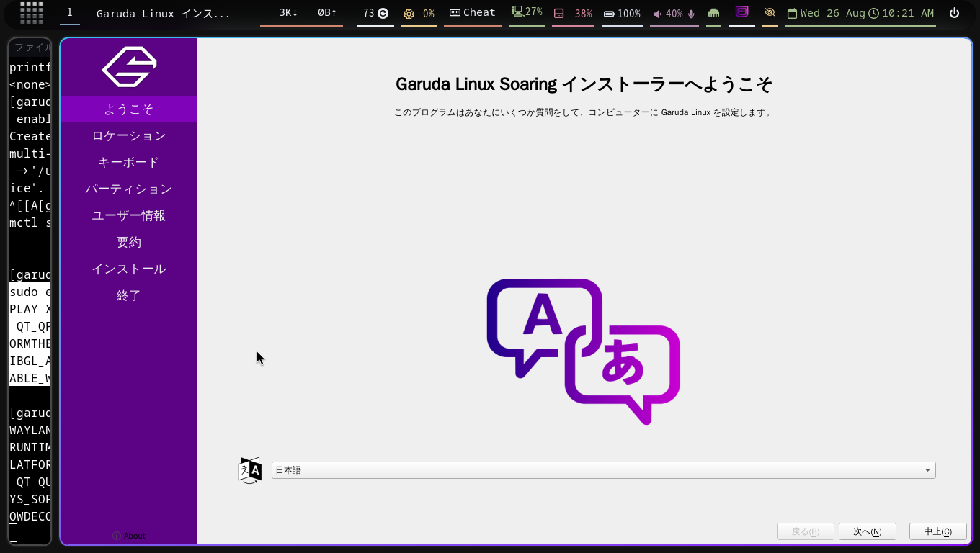
Task: Select the ロケーション step in the sidebar
Action: [129, 136]
